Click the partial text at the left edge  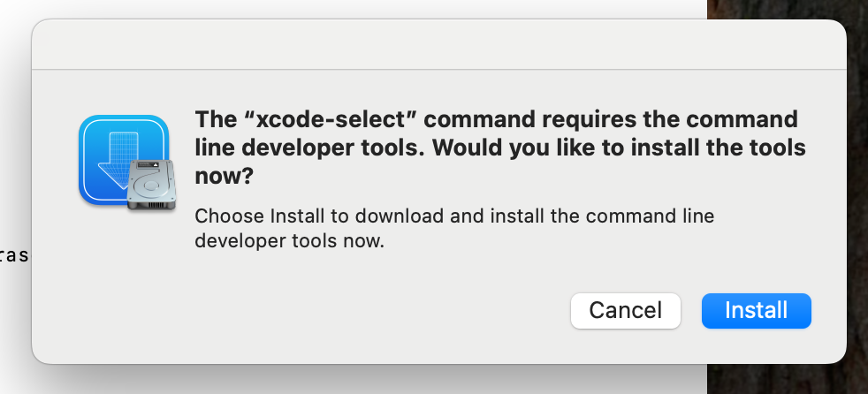[x=14, y=256]
